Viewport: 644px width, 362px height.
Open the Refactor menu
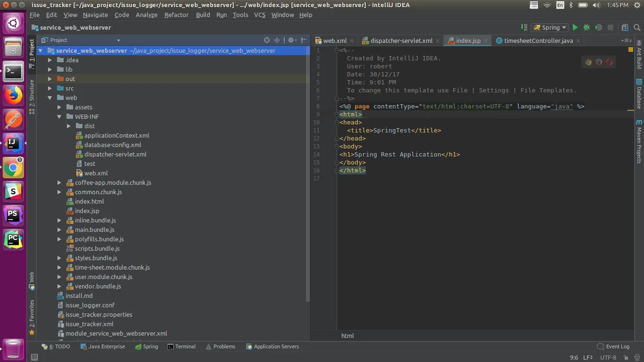176,15
